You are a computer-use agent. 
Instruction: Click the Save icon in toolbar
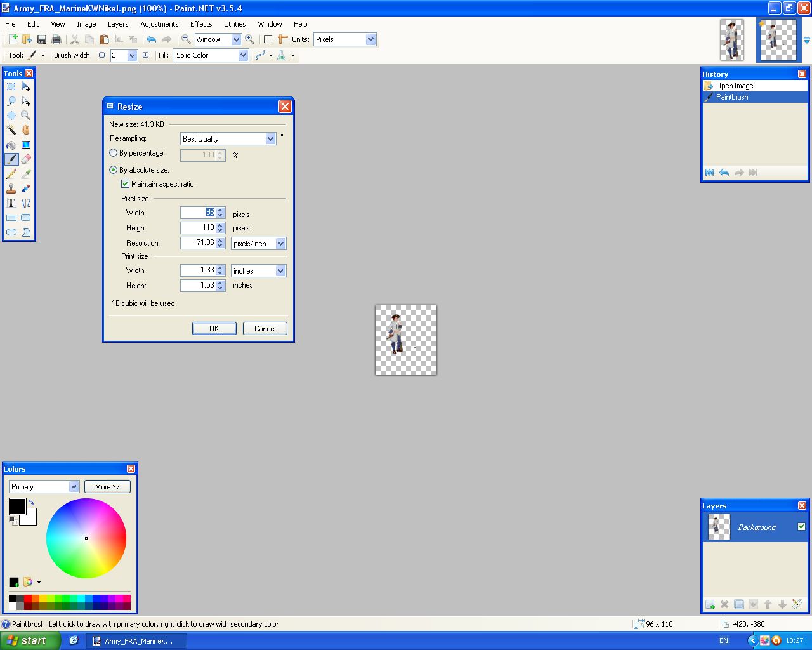pos(42,39)
